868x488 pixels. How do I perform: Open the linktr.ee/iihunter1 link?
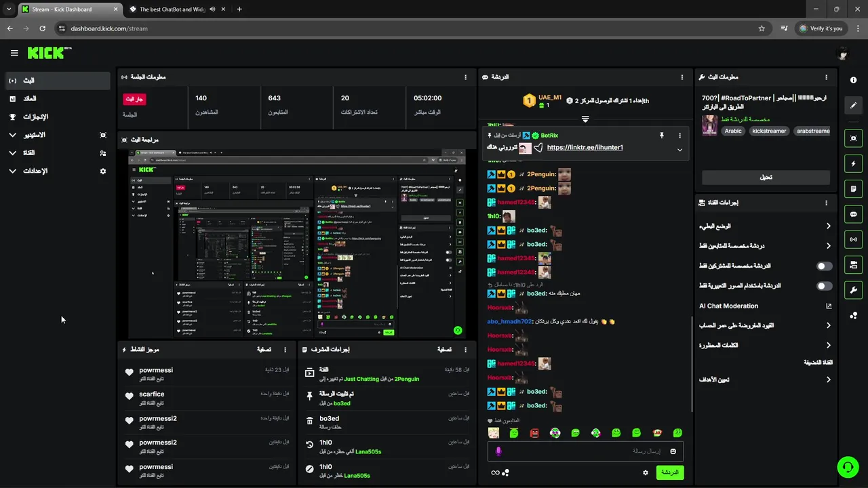click(x=585, y=148)
